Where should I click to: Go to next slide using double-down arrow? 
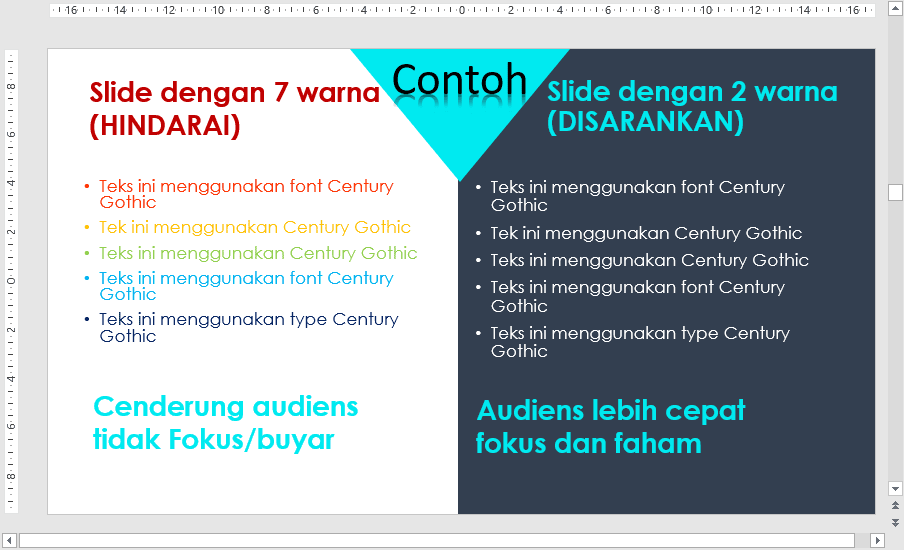point(895,523)
